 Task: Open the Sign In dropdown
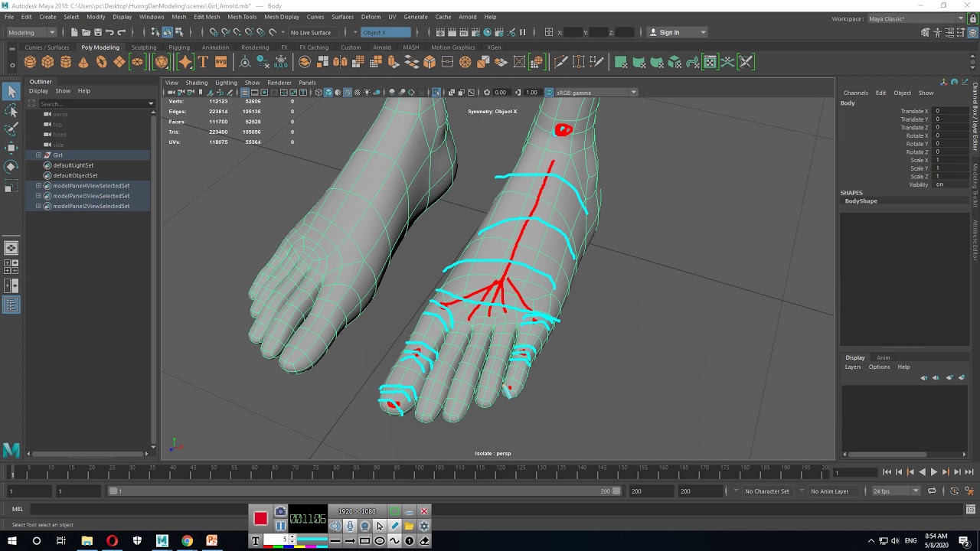[678, 32]
